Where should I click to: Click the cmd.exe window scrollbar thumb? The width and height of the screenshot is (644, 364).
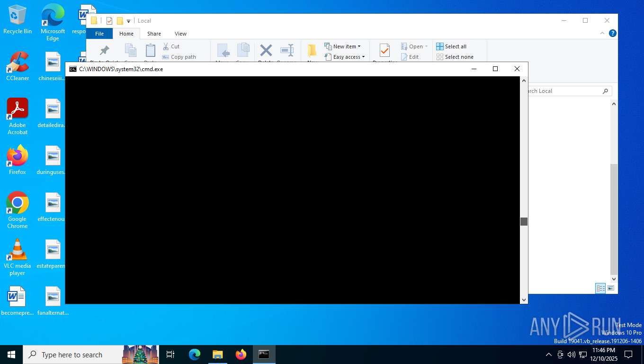point(524,221)
